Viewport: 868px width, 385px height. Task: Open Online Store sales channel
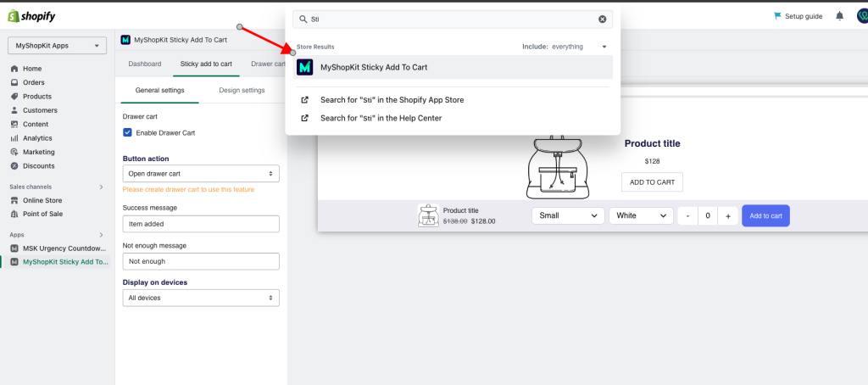(x=42, y=200)
